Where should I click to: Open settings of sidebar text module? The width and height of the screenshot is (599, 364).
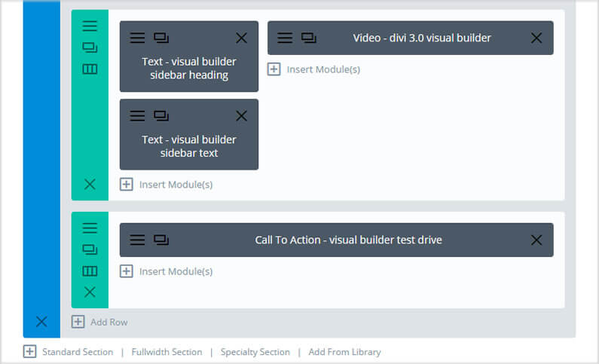pos(137,116)
